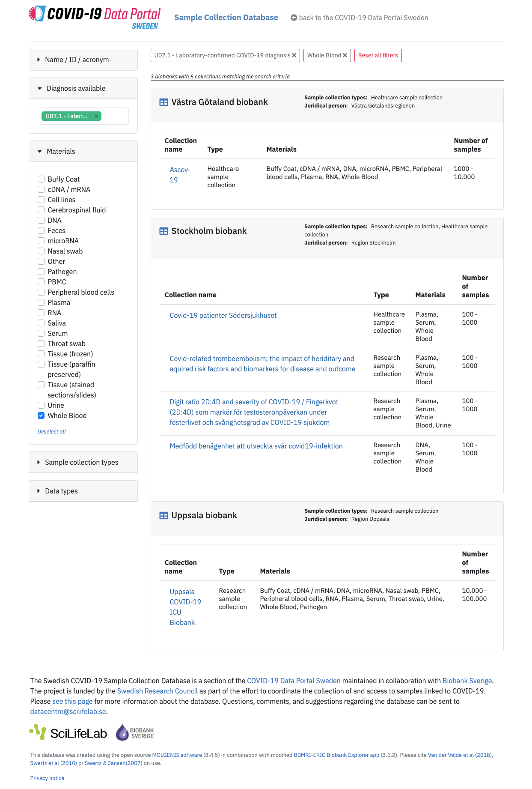Click Deselect all under Materials
Viewport: 532px width, 789px height.
pyautogui.click(x=51, y=431)
